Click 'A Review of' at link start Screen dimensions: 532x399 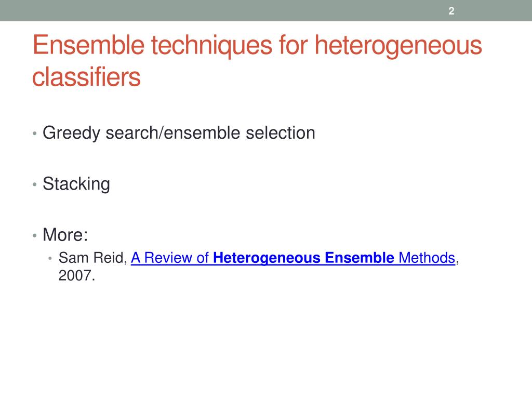tap(170, 258)
